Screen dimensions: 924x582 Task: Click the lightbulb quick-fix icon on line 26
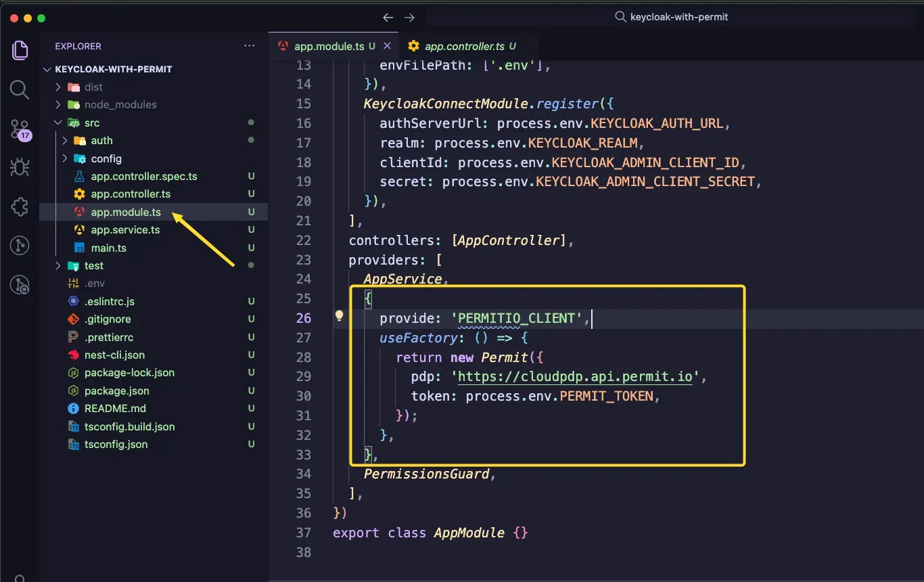[x=340, y=315]
